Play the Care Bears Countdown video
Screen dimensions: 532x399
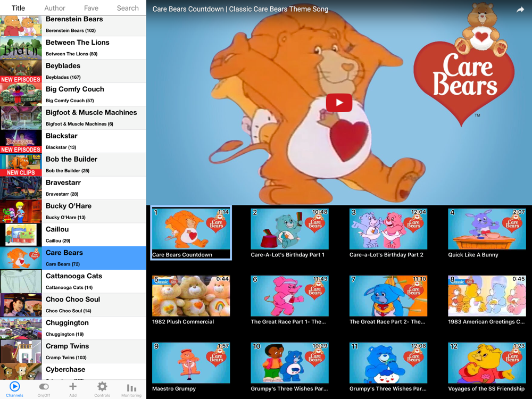pyautogui.click(x=339, y=103)
